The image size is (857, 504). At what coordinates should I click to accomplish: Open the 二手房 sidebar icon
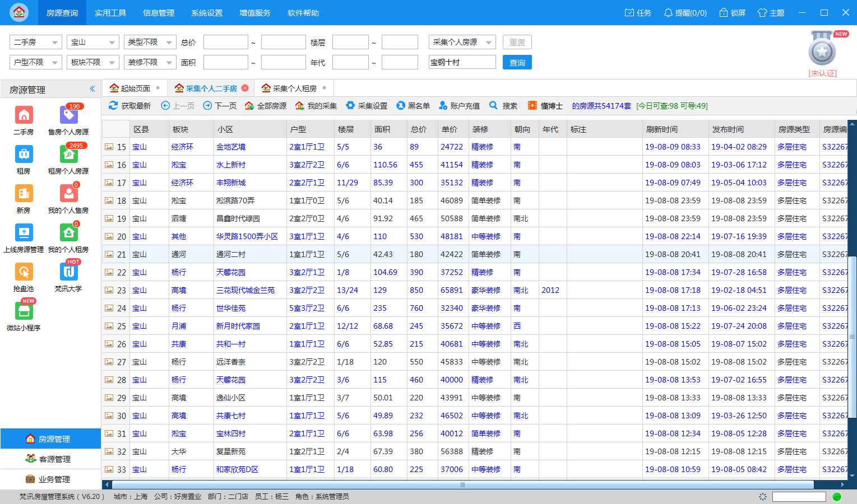pos(24,120)
